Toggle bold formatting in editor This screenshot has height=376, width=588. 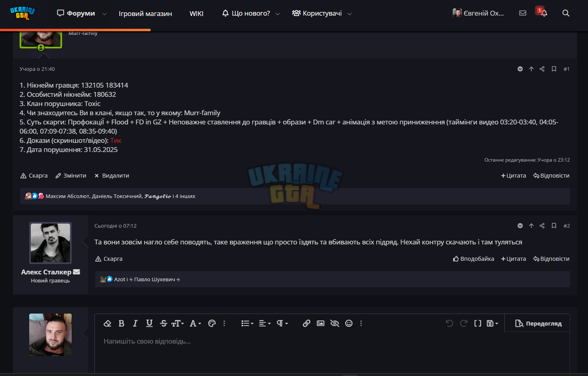click(x=121, y=323)
